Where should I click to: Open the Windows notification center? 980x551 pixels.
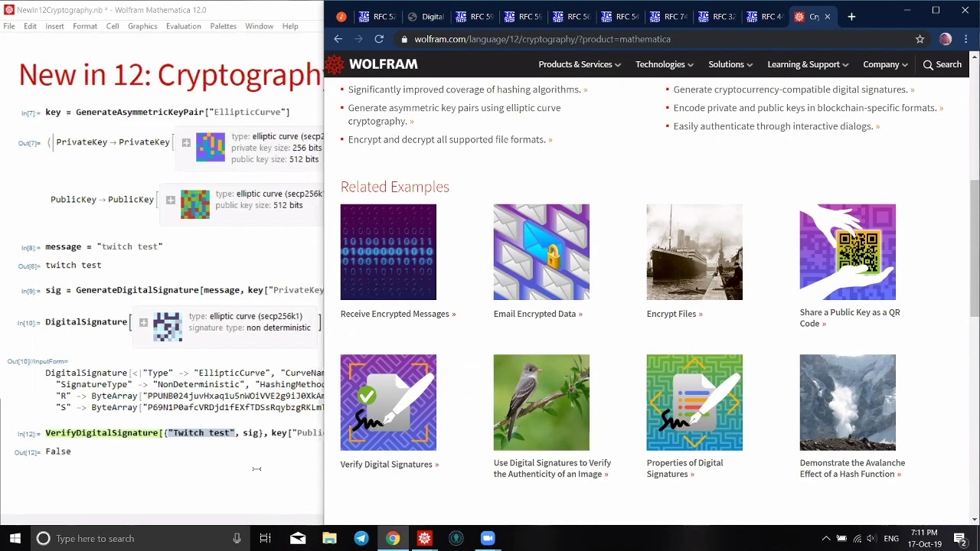pyautogui.click(x=960, y=539)
